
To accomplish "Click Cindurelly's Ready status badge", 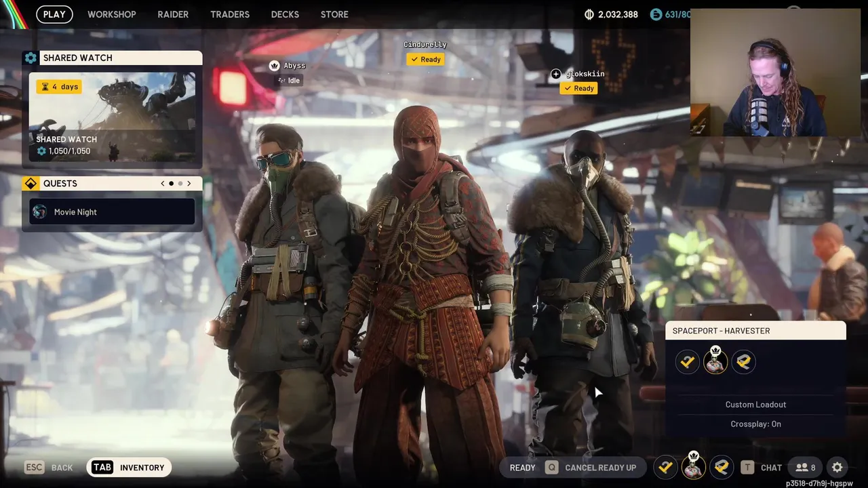I will click(x=425, y=60).
